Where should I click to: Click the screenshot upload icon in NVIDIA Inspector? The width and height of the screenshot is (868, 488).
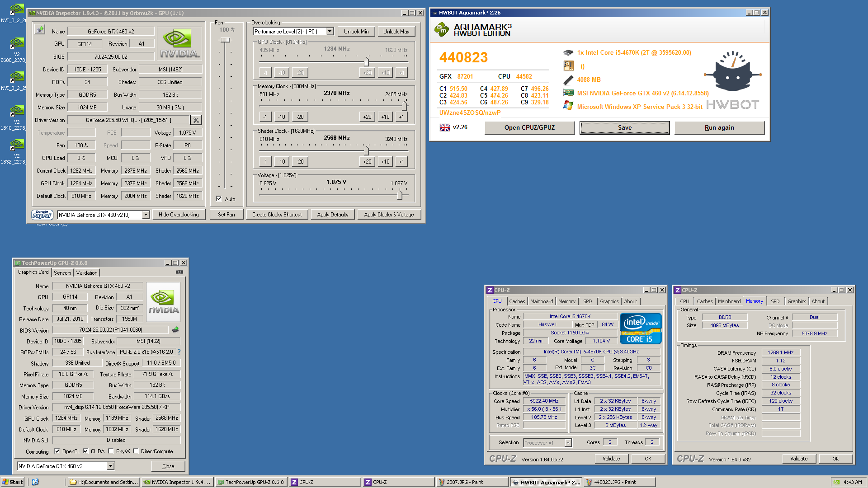coord(40,29)
